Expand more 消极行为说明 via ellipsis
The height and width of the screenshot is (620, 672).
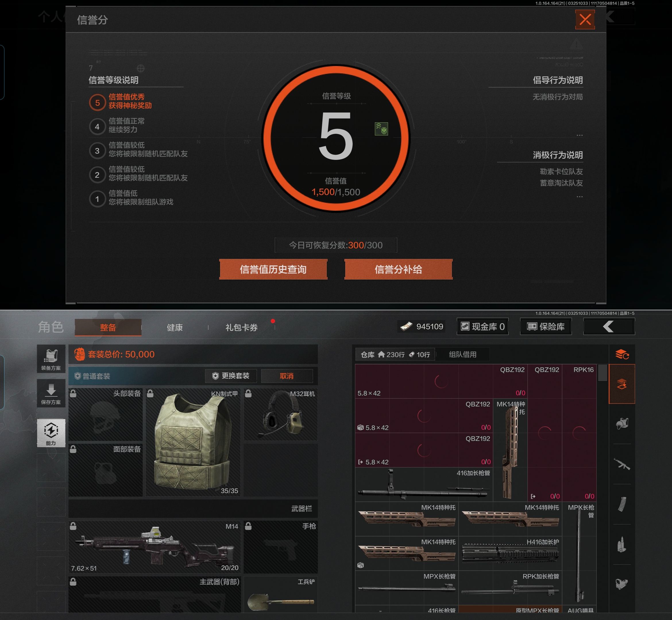click(579, 197)
